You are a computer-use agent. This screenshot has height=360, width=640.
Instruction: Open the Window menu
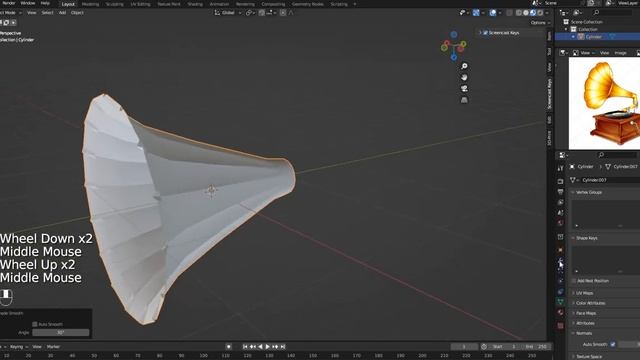coord(28,3)
